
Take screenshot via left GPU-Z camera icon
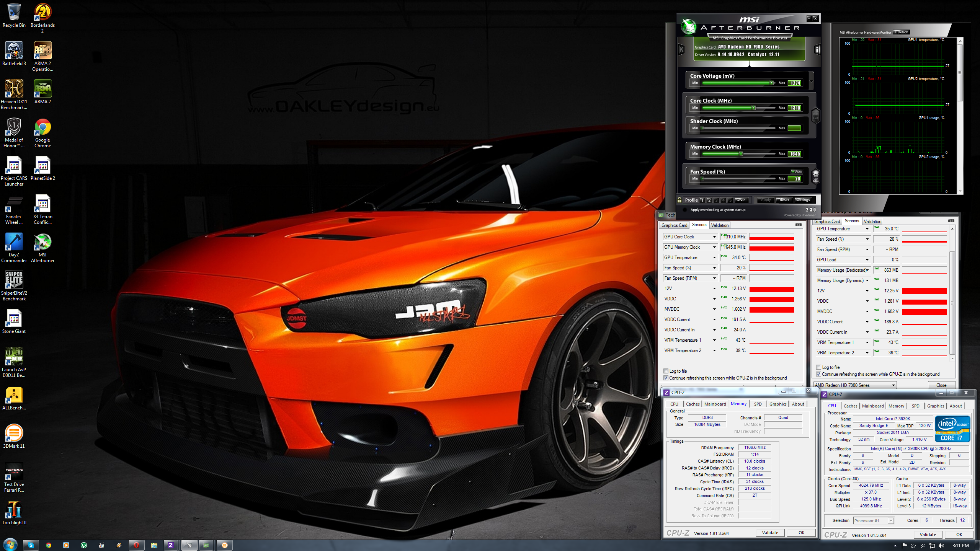click(x=798, y=225)
